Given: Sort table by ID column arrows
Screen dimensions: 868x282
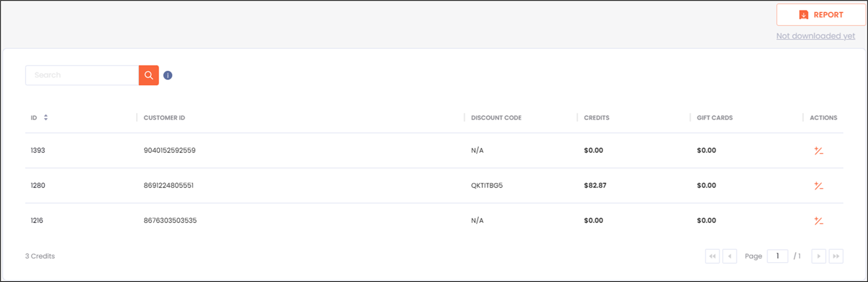Looking at the screenshot, I should click(46, 117).
